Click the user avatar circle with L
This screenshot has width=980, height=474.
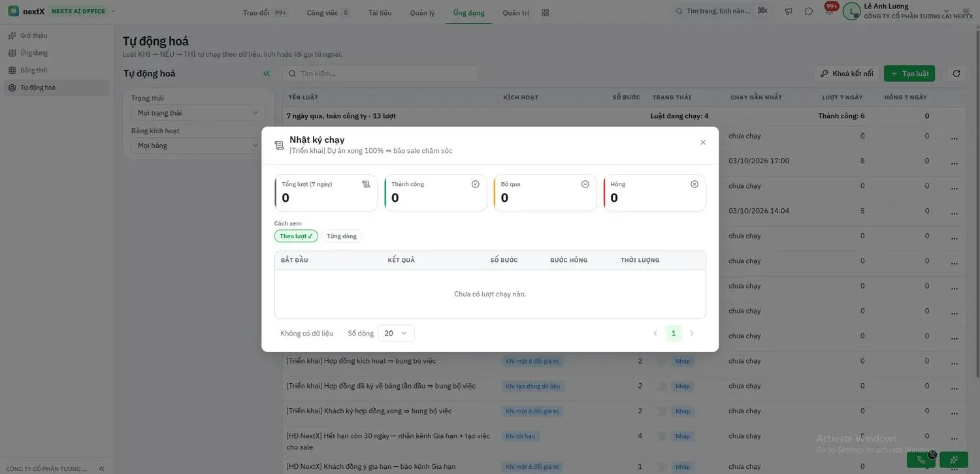(x=852, y=12)
